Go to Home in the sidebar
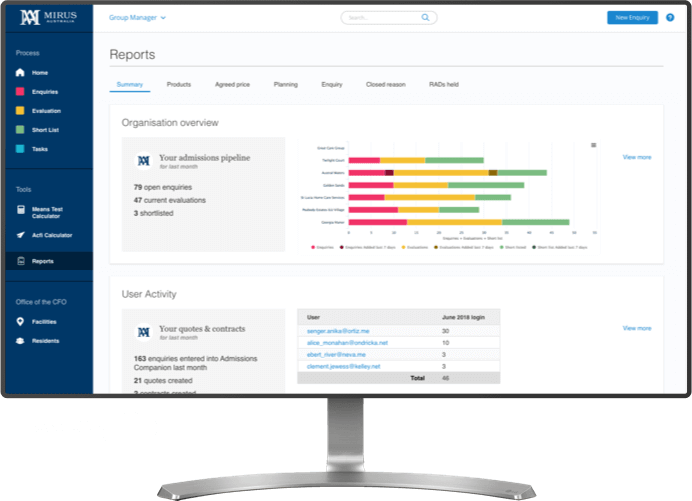This screenshot has height=501, width=692. coord(40,73)
